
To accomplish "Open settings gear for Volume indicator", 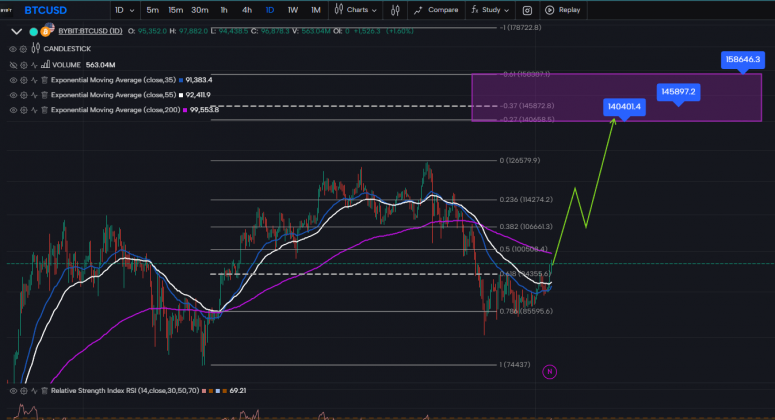I will pos(24,63).
